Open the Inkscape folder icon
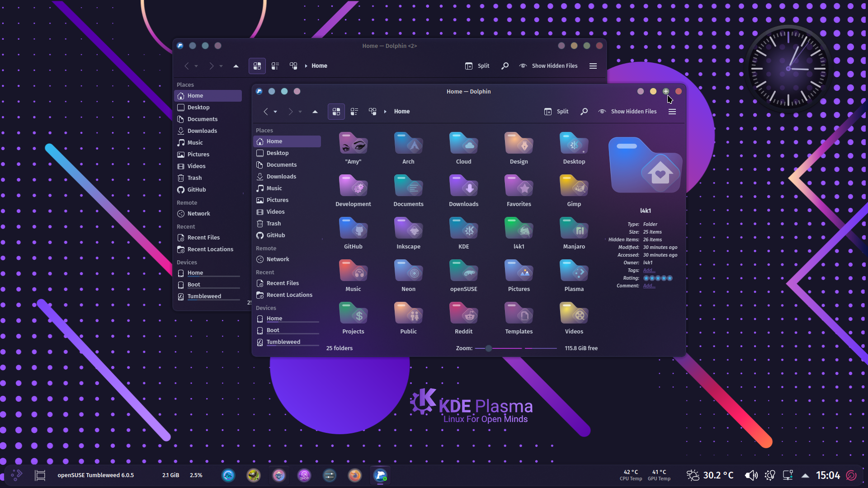This screenshot has width=868, height=488. [408, 229]
